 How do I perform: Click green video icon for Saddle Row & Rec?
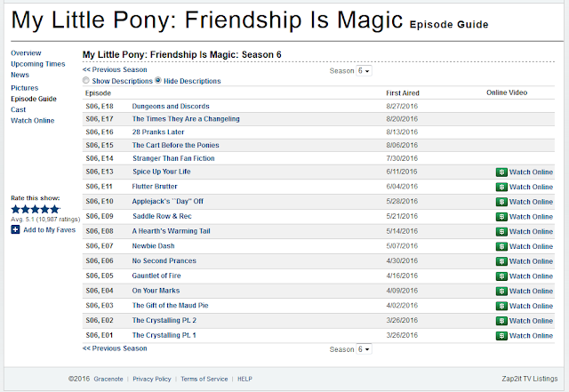[501, 217]
